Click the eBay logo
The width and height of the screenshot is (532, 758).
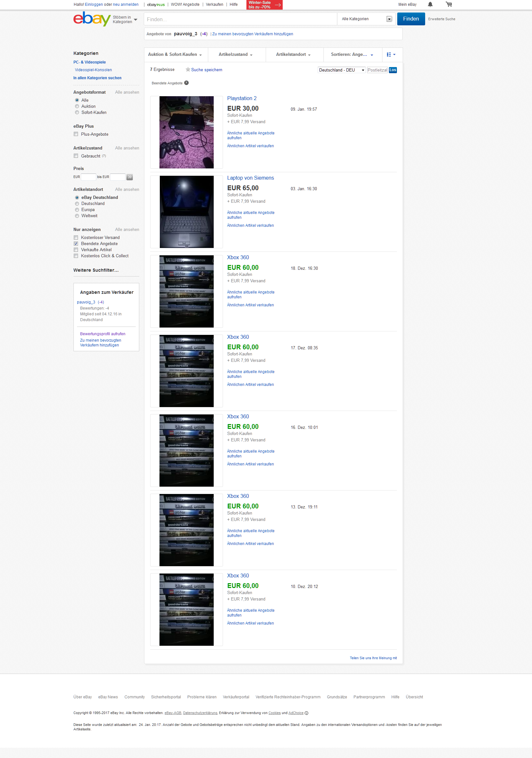click(92, 19)
